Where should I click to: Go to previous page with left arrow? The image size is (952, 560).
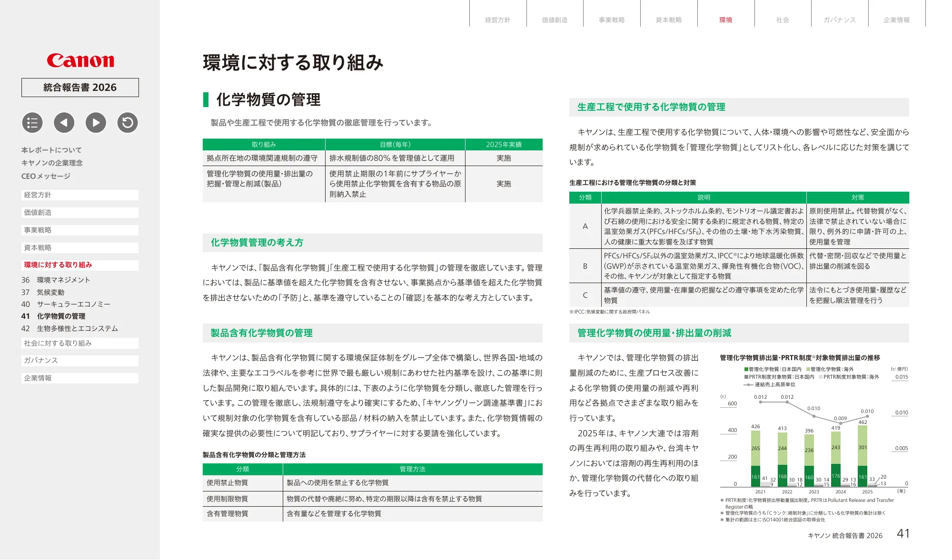click(64, 123)
